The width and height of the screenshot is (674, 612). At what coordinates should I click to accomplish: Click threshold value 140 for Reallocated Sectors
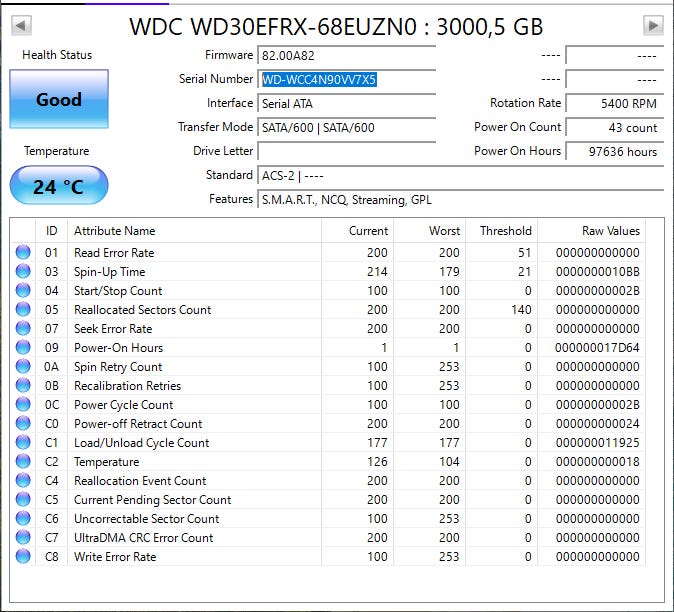[521, 310]
